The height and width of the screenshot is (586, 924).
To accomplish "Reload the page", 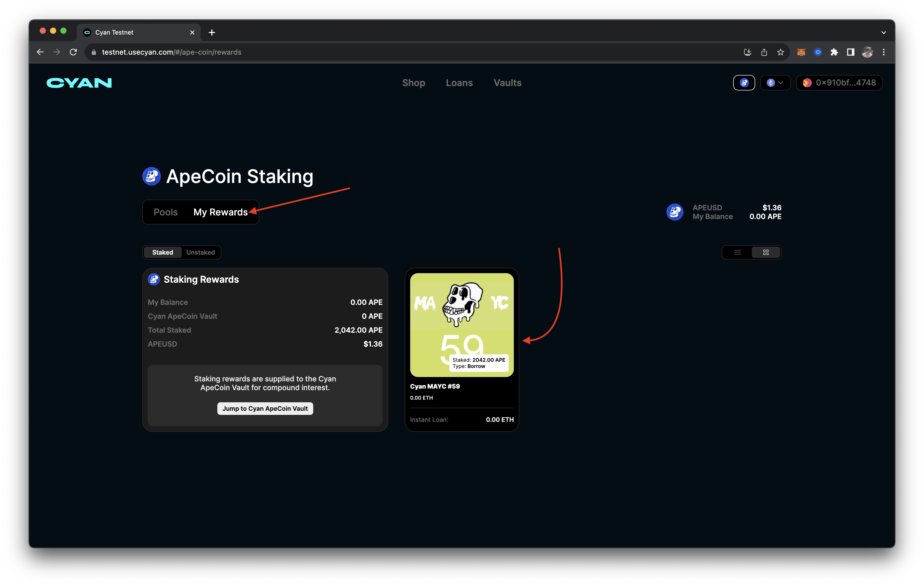I will pyautogui.click(x=73, y=52).
